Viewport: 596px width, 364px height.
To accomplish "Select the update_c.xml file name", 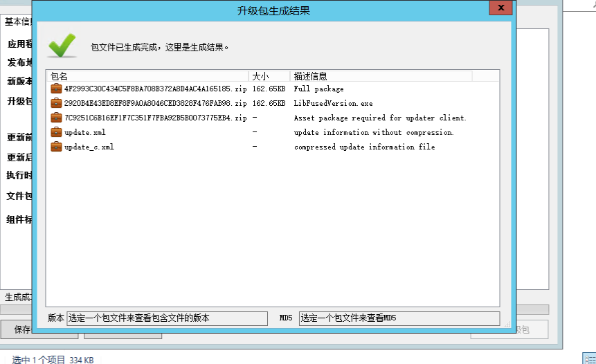I will [x=89, y=147].
